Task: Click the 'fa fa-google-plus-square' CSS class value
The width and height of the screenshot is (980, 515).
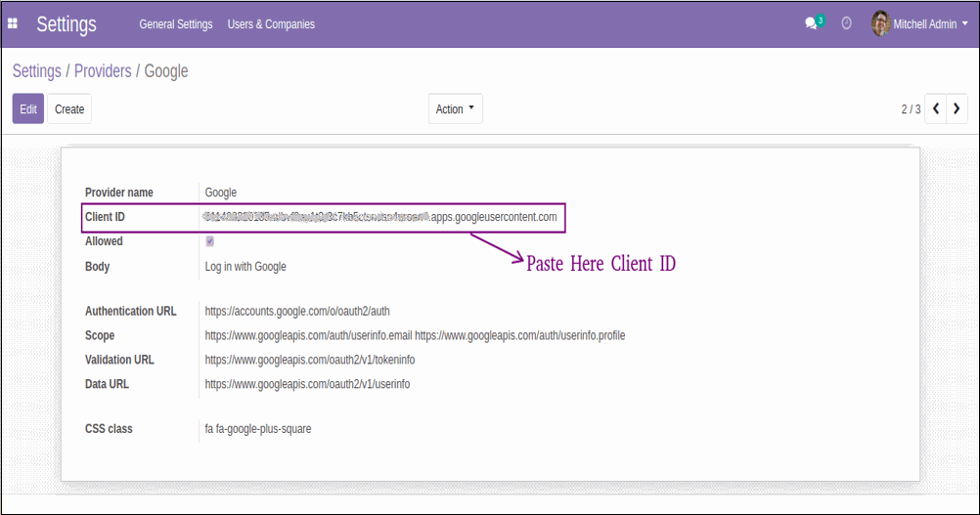Action: pos(258,429)
